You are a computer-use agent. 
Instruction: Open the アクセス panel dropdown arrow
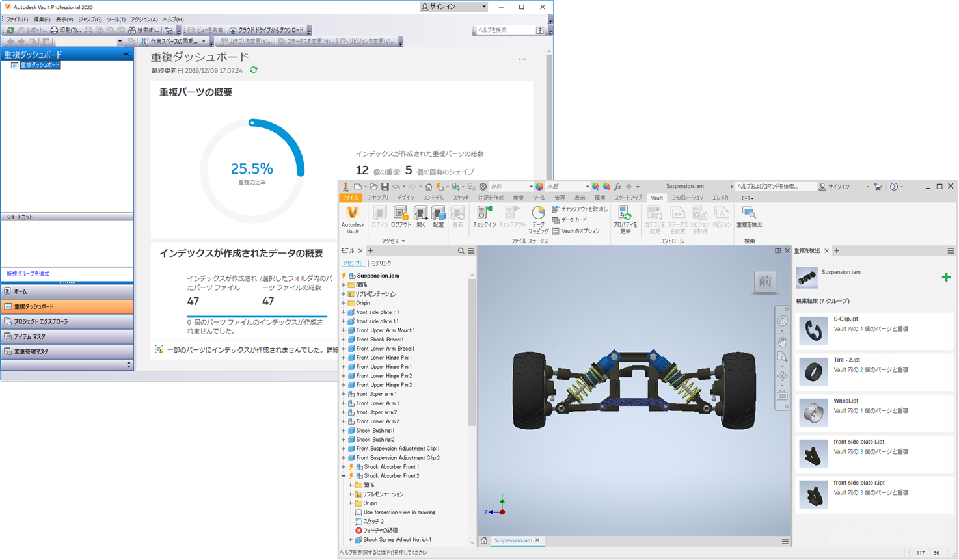pyautogui.click(x=403, y=241)
